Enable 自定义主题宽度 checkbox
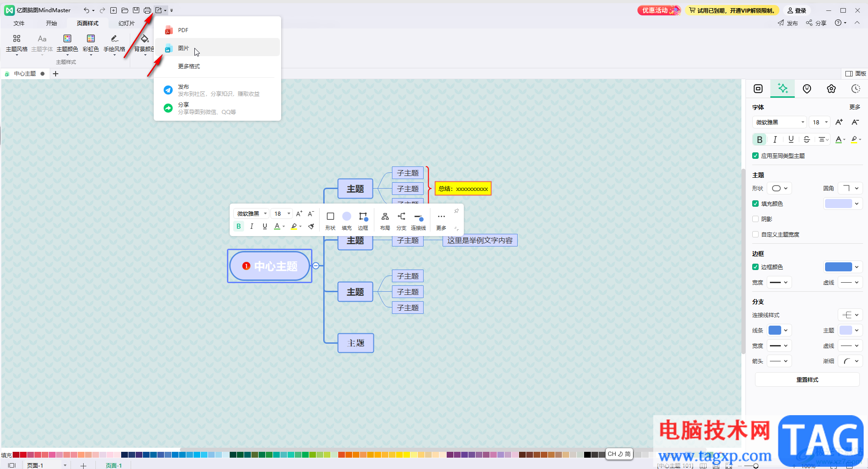 click(x=755, y=234)
